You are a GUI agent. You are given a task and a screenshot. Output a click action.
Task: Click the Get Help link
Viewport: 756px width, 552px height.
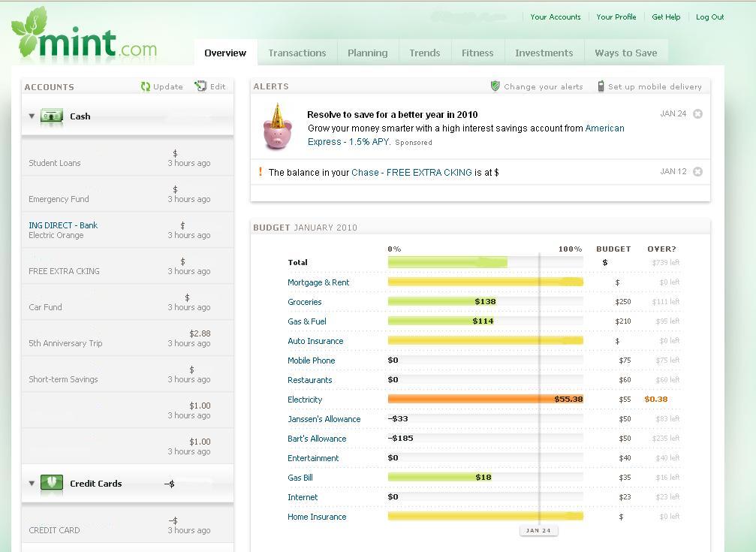pos(666,17)
